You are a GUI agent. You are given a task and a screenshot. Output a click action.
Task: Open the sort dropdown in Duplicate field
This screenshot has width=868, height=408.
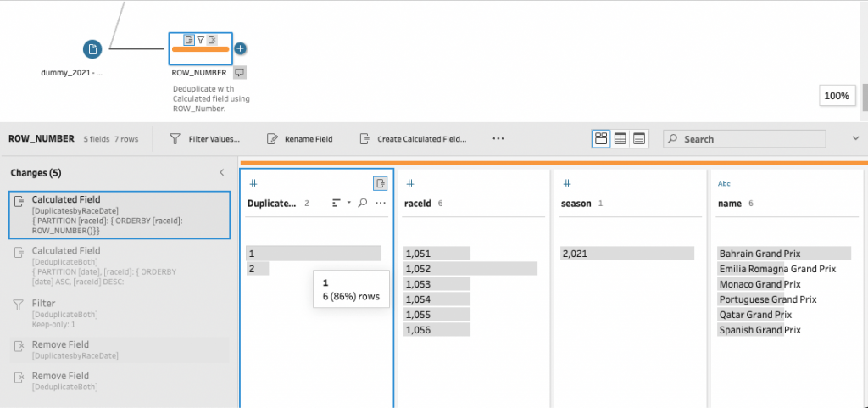click(341, 204)
